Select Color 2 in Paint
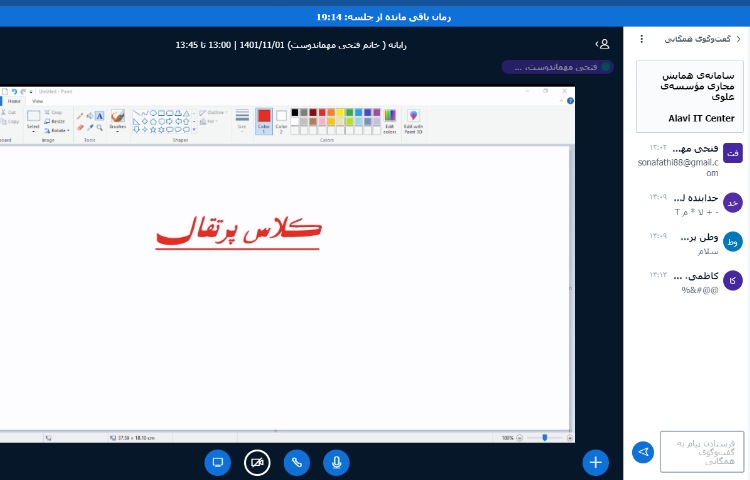This screenshot has height=480, width=750. tap(281, 121)
